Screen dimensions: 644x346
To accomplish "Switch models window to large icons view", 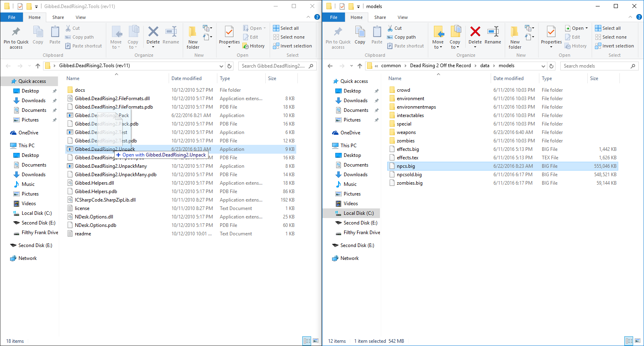I will (638, 341).
